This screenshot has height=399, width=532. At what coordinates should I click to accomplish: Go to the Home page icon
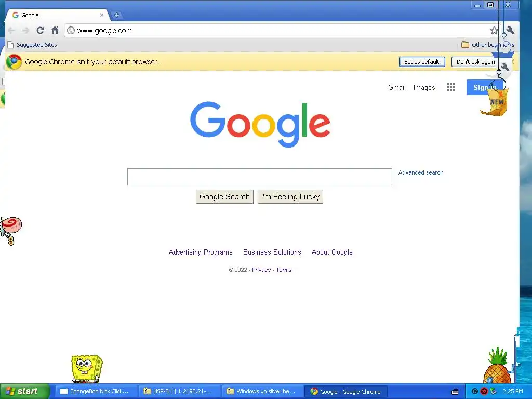click(x=55, y=30)
